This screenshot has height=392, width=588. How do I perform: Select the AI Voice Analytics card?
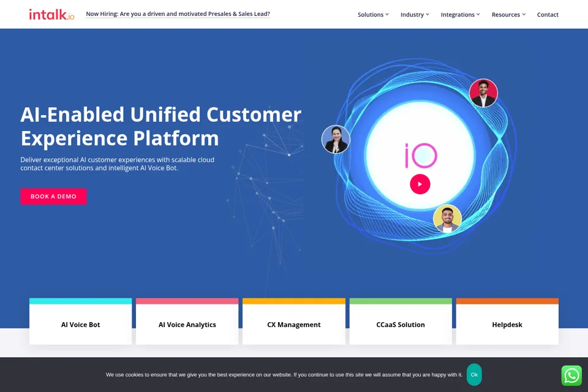(x=187, y=322)
